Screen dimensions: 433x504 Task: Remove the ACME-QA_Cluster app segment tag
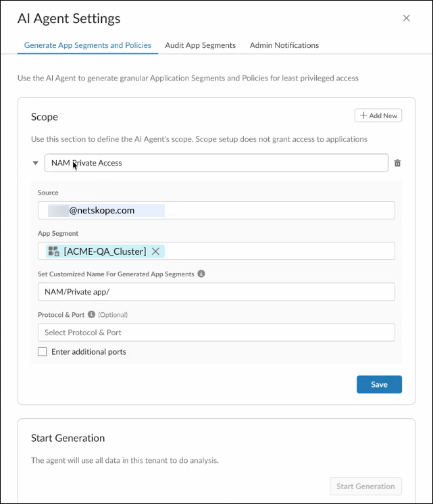pyautogui.click(x=155, y=251)
